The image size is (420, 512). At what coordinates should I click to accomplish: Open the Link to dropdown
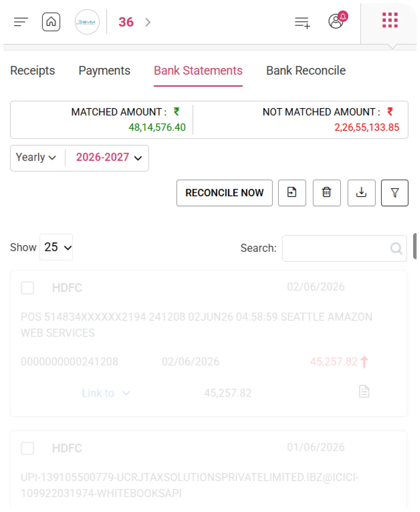pyautogui.click(x=106, y=393)
